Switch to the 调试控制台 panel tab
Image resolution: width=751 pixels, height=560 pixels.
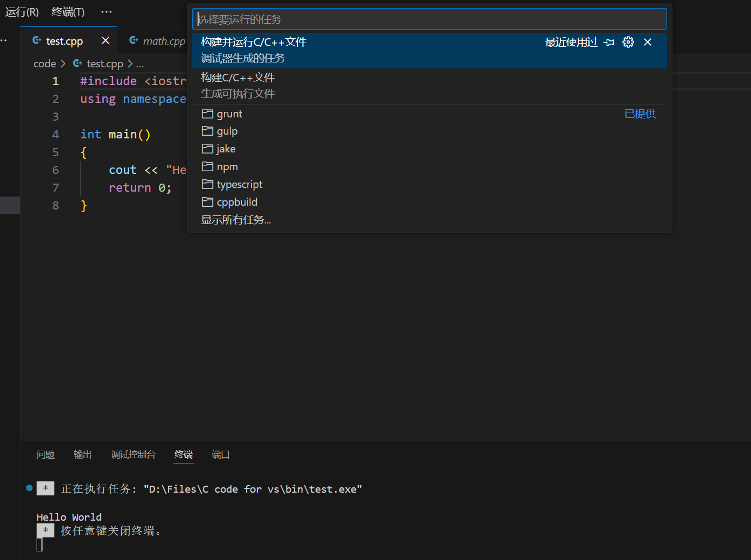pyautogui.click(x=133, y=454)
